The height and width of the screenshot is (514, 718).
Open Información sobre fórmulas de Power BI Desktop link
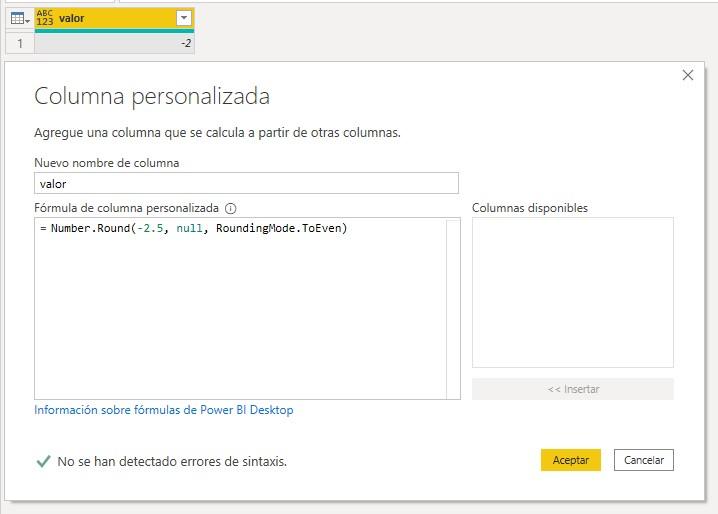[x=164, y=410]
